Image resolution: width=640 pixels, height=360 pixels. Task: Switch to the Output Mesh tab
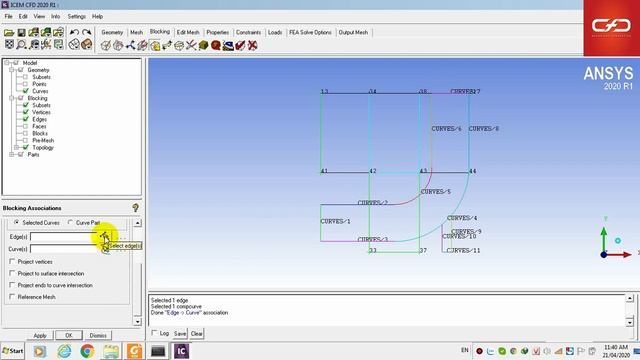353,32
